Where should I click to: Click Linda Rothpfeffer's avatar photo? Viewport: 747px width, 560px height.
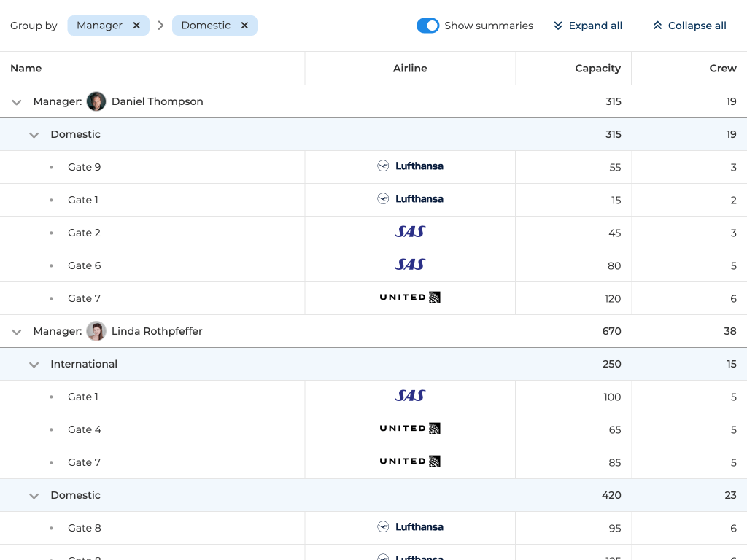point(96,331)
